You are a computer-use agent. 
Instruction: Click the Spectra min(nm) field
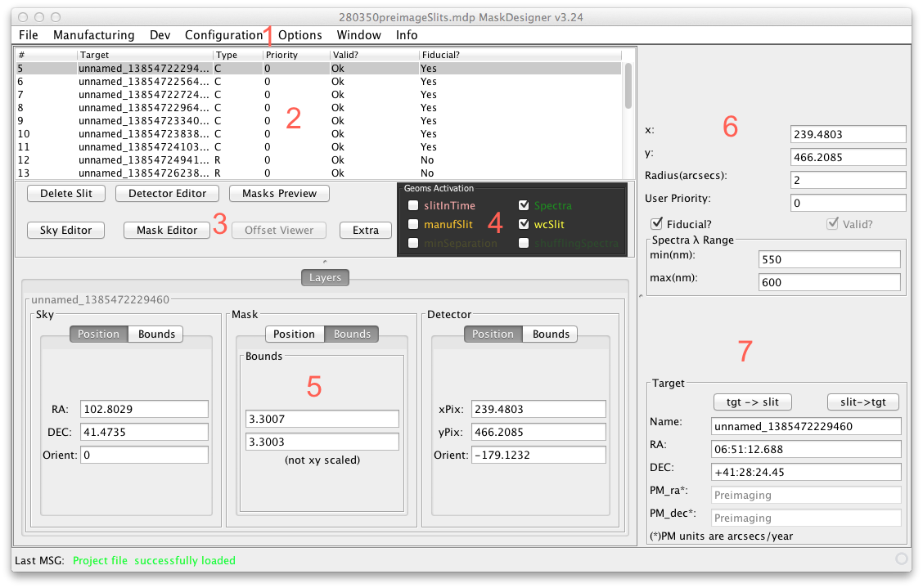tap(830, 259)
